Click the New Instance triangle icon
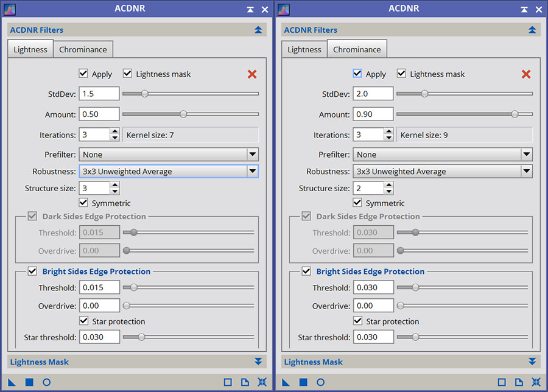Viewport: 548px width, 392px height. pyautogui.click(x=12, y=382)
